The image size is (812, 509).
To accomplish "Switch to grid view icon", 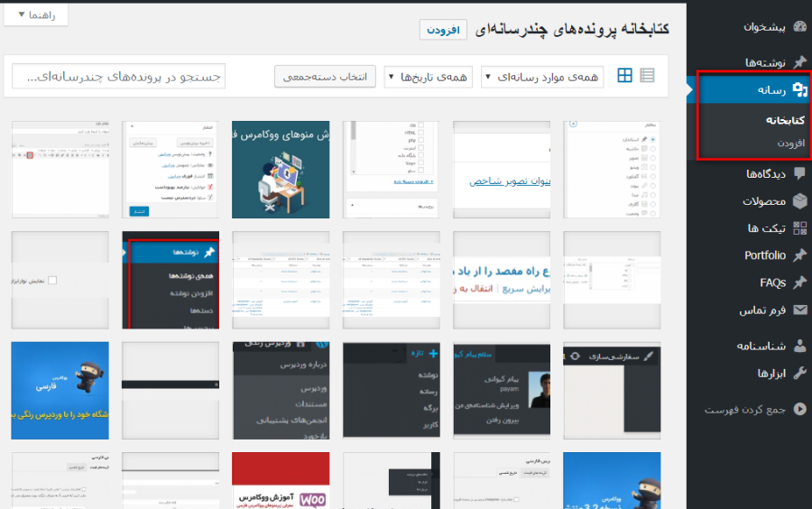I will pos(624,76).
